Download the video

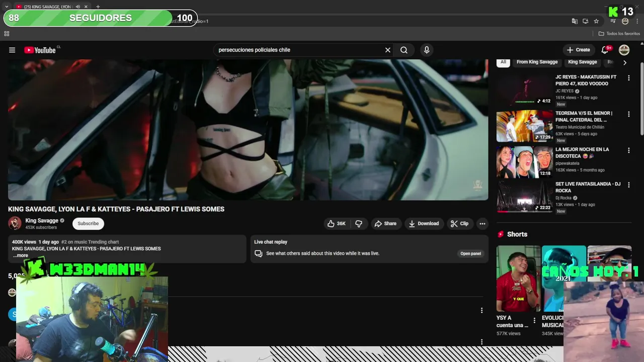pyautogui.click(x=424, y=224)
